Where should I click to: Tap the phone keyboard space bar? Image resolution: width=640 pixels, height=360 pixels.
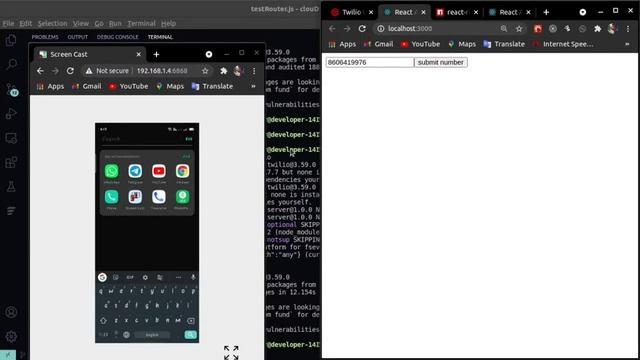tap(152, 335)
